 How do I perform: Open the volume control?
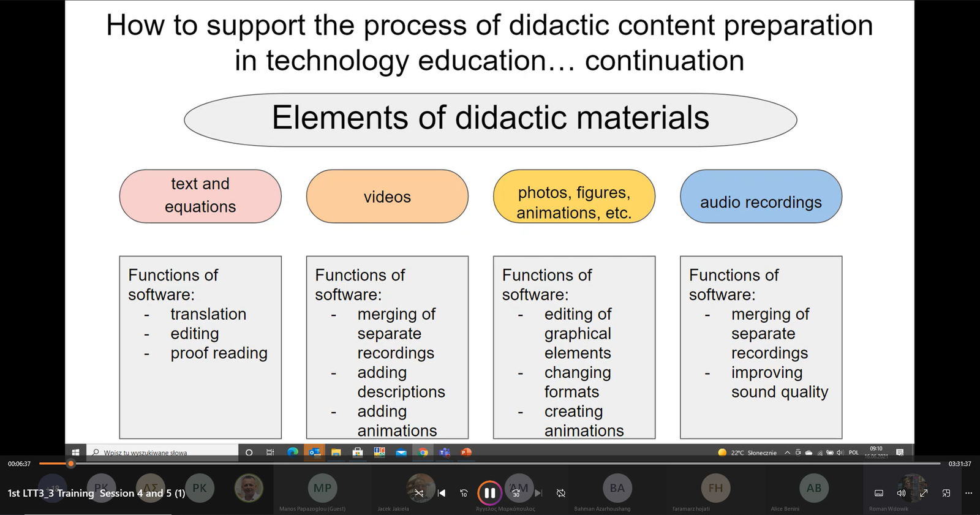point(901,493)
